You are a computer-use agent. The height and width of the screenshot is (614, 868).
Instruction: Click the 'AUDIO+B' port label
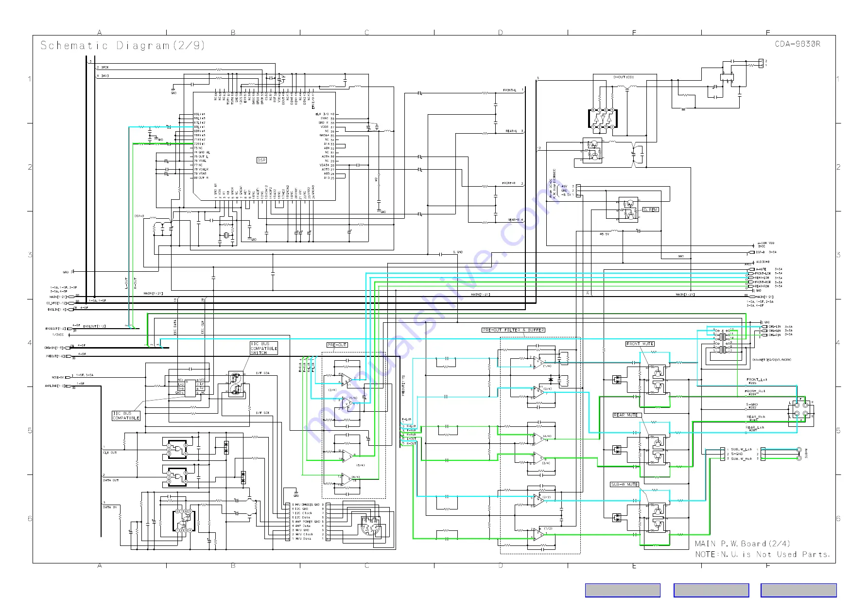pyautogui.click(x=763, y=262)
